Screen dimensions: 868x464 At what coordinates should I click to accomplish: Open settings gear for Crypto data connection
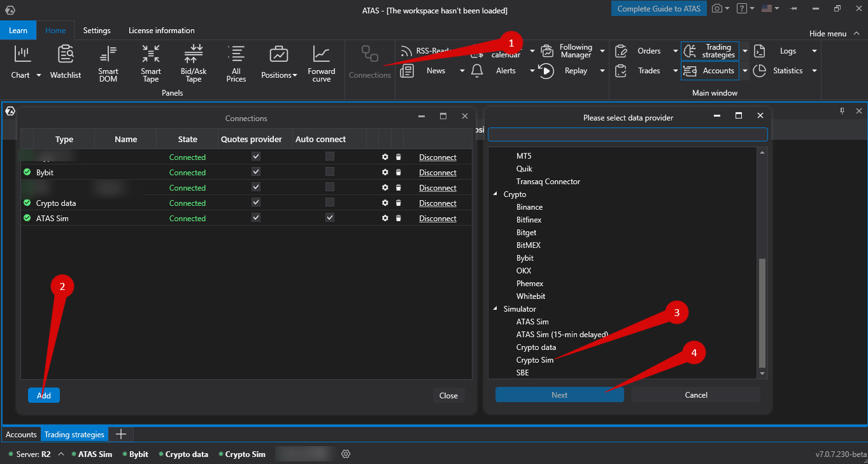[x=385, y=203]
